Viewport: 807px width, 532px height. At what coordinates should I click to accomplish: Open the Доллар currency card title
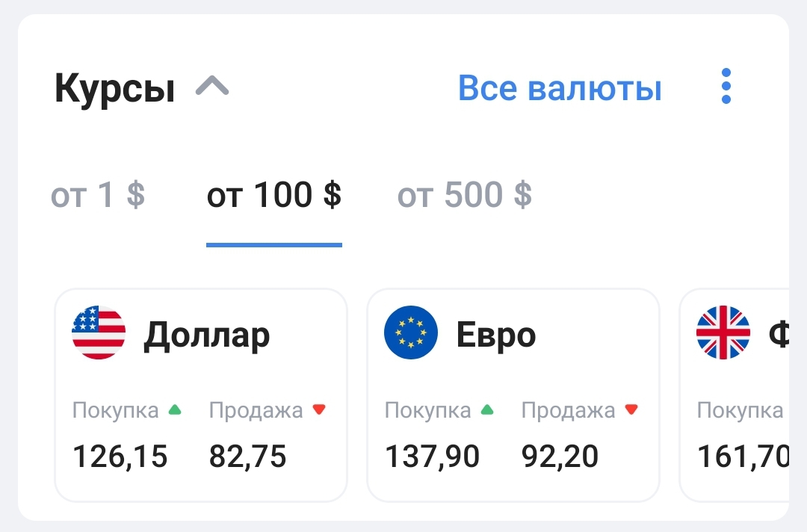206,335
